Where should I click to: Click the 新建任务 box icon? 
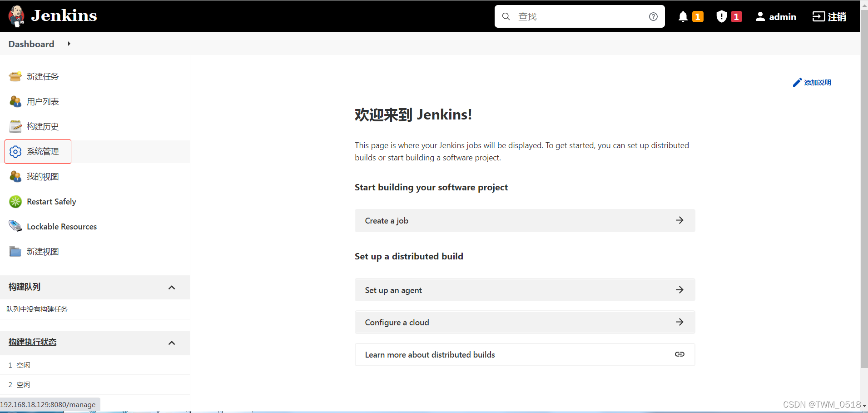[x=15, y=76]
